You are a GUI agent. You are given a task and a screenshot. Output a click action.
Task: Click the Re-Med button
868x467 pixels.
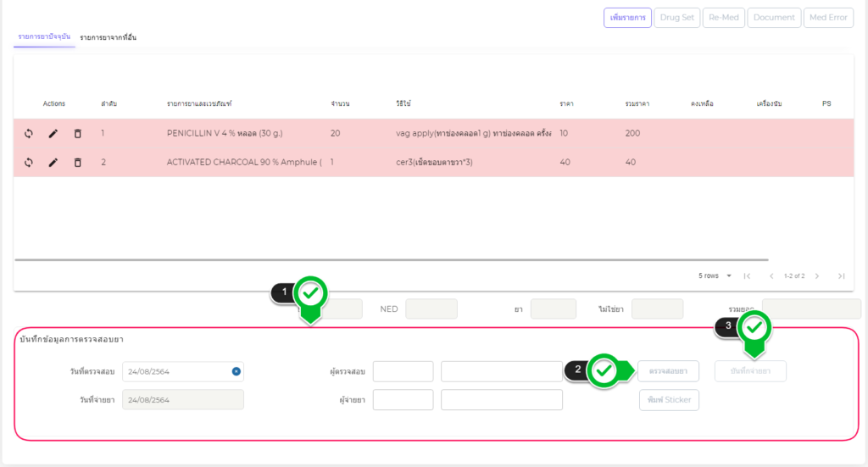click(x=723, y=18)
